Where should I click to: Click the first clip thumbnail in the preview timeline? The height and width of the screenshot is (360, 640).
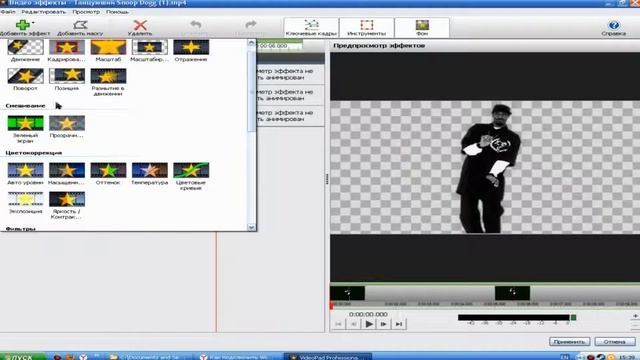coord(348,293)
